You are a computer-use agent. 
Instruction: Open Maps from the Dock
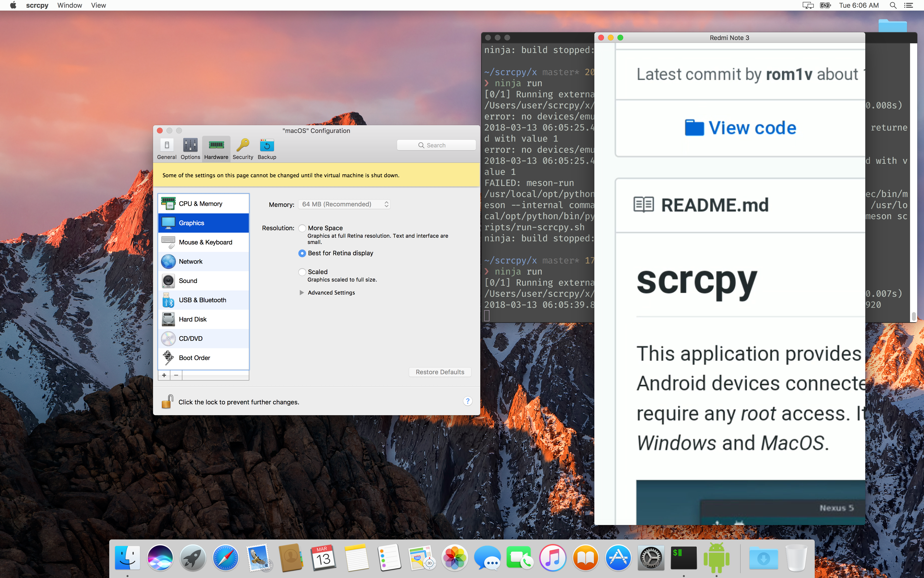click(422, 558)
